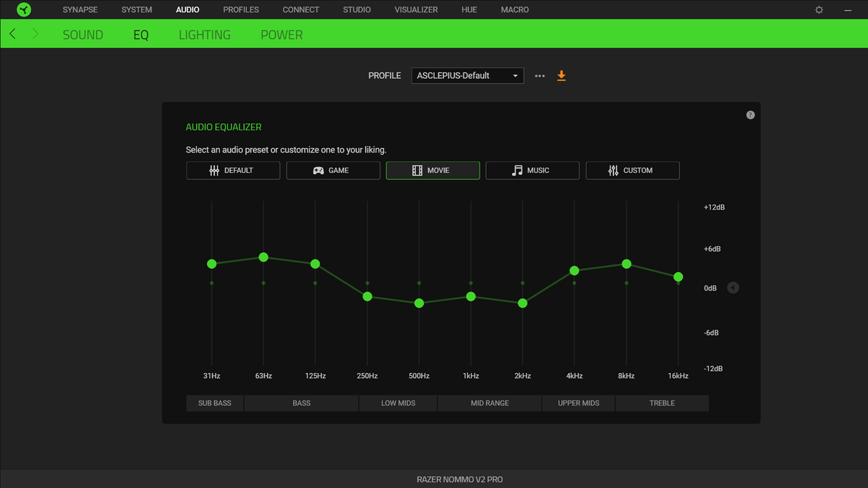
Task: Click the 0dB reset arrow icon
Action: pos(733,288)
